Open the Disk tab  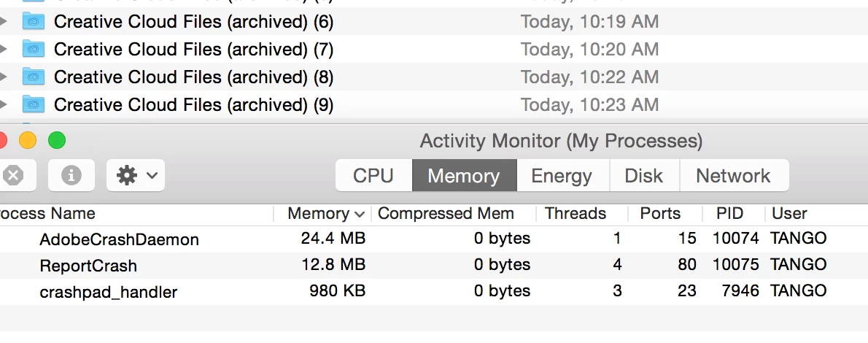point(643,175)
